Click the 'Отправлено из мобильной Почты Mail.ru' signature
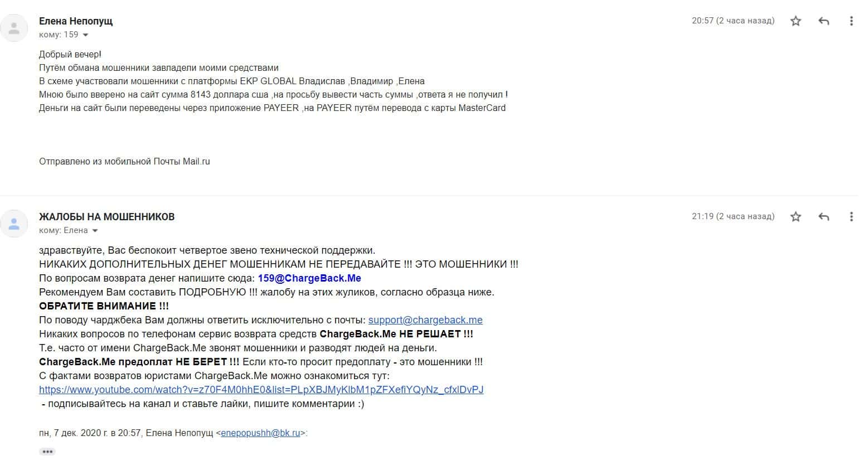Image resolution: width=868 pixels, height=465 pixels. (124, 162)
